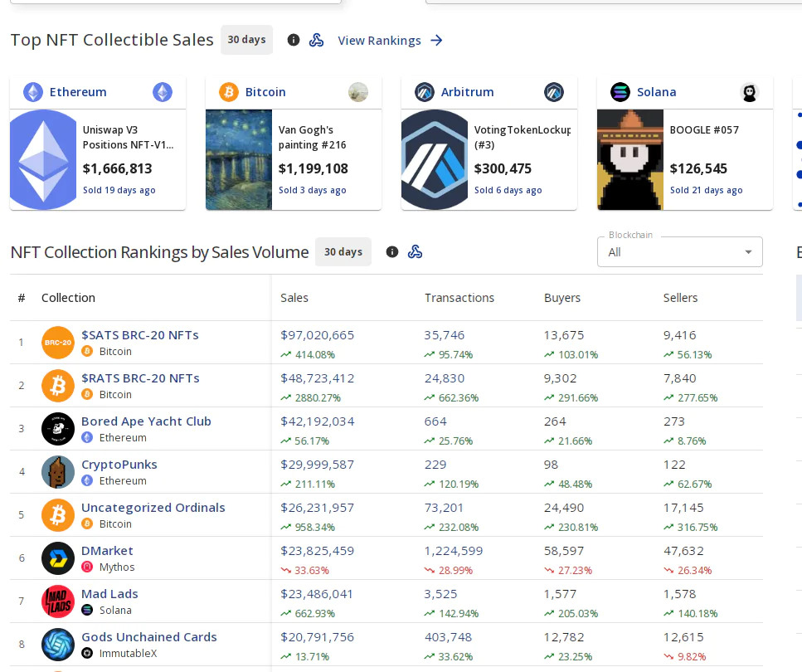The width and height of the screenshot is (802, 672).
Task: Click BOOGLE #057 title text
Action: coord(704,130)
